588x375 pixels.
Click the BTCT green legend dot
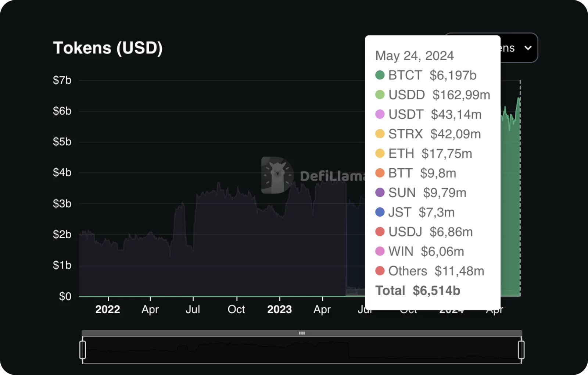click(380, 75)
